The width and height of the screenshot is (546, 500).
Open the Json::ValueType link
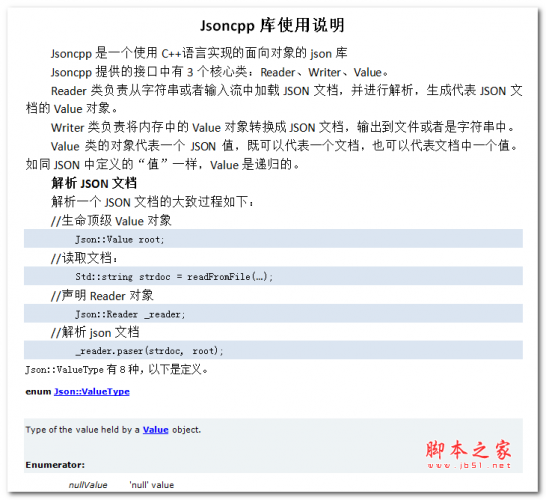[x=92, y=391]
